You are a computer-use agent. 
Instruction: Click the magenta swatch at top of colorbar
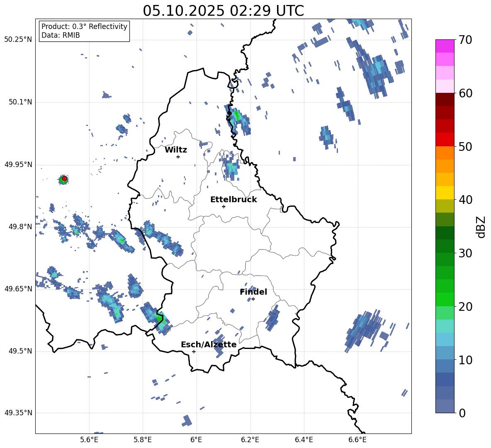[445, 46]
